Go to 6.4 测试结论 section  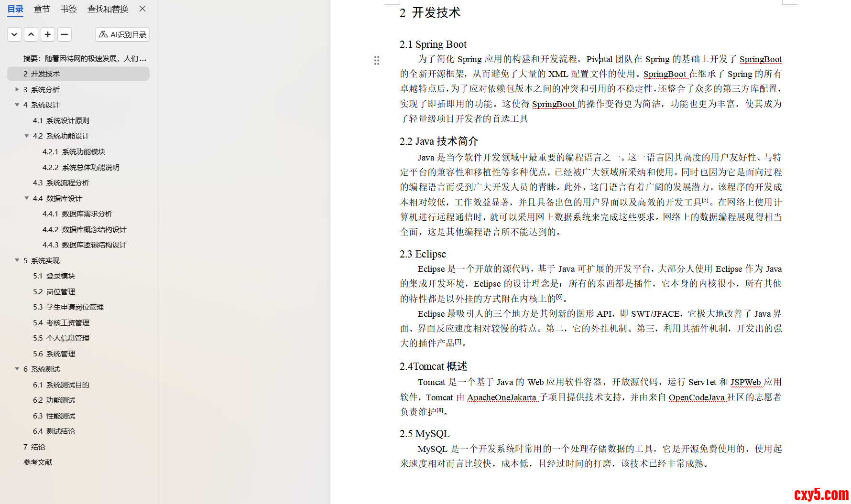(x=54, y=431)
